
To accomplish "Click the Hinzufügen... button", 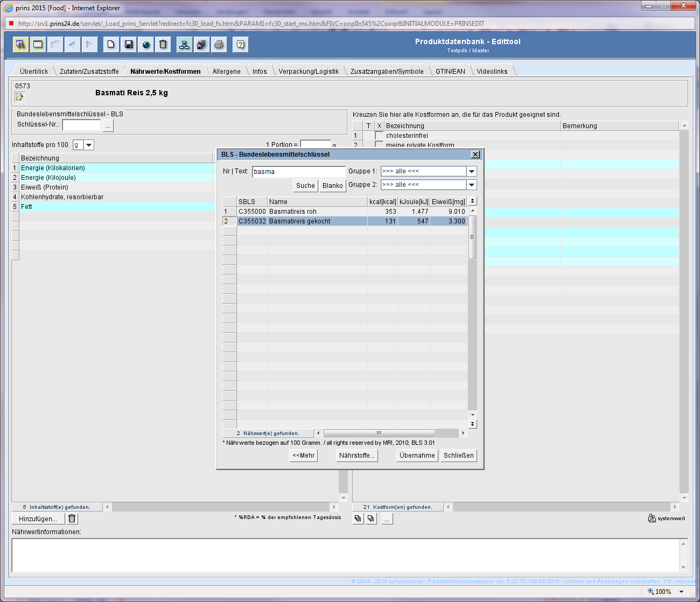I will click(x=38, y=519).
